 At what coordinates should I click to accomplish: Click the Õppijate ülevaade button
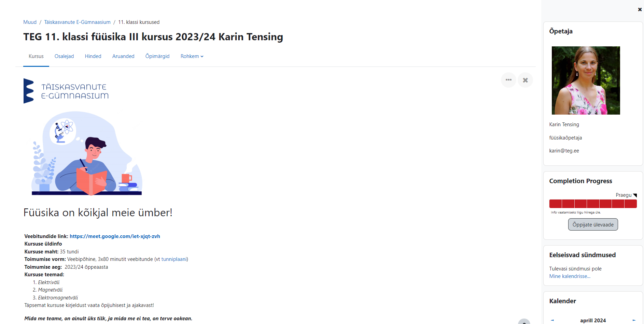[x=593, y=224]
